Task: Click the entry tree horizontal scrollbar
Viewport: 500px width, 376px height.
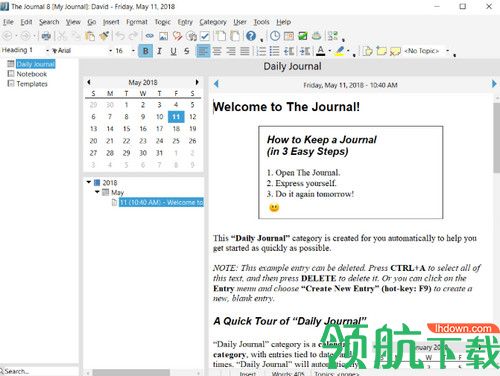Action: point(131,372)
